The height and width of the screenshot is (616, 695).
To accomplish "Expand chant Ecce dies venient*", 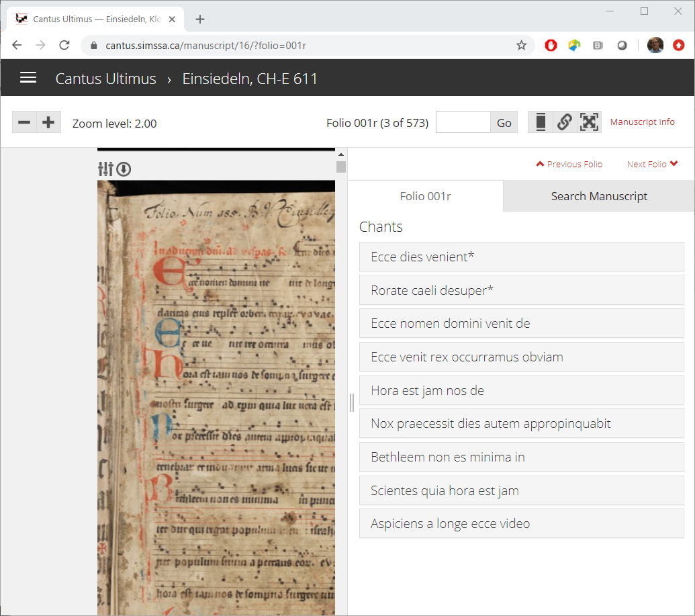I will (521, 257).
